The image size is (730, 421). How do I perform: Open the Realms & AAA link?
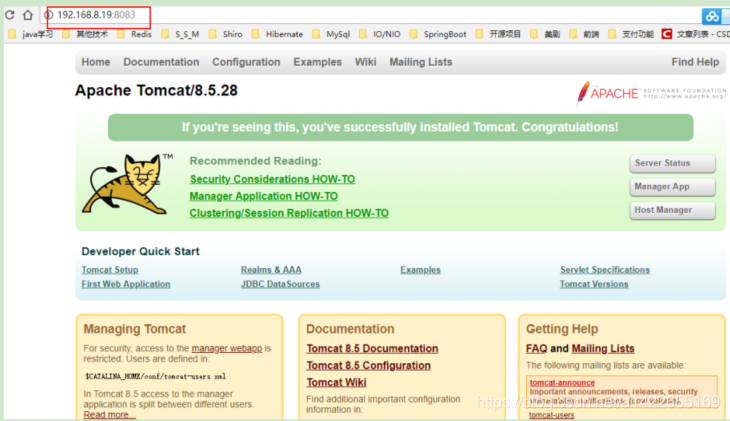tap(271, 270)
